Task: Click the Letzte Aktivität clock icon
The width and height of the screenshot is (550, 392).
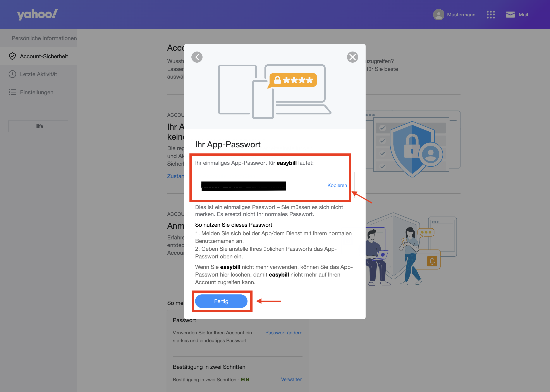Action: pyautogui.click(x=12, y=74)
